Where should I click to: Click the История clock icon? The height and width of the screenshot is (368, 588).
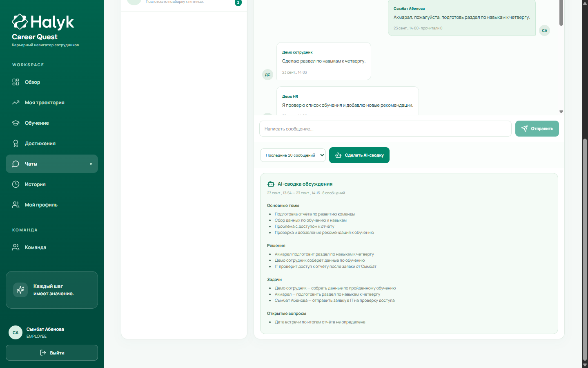click(x=16, y=184)
